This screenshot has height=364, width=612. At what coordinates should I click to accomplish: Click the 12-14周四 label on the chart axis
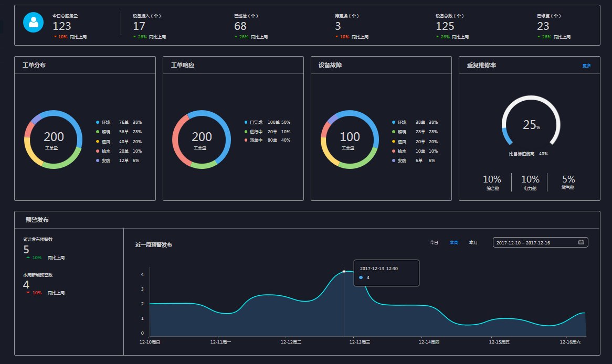click(429, 342)
